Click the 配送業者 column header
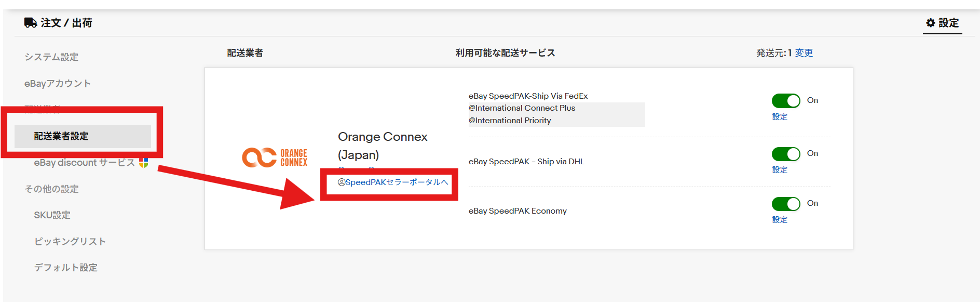The height and width of the screenshot is (302, 980). click(245, 53)
